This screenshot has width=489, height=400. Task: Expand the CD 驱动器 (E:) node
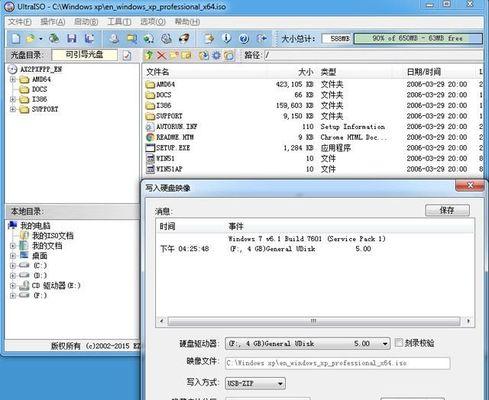[x=13, y=286]
